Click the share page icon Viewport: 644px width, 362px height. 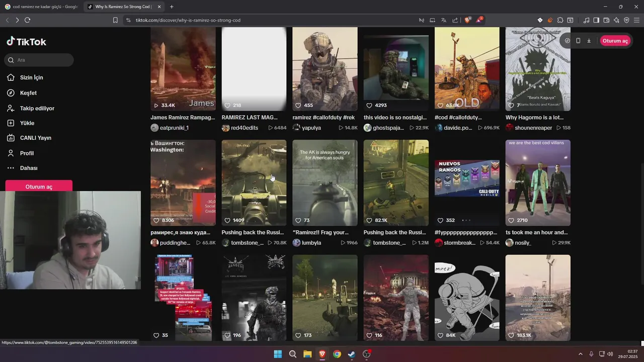click(x=455, y=20)
